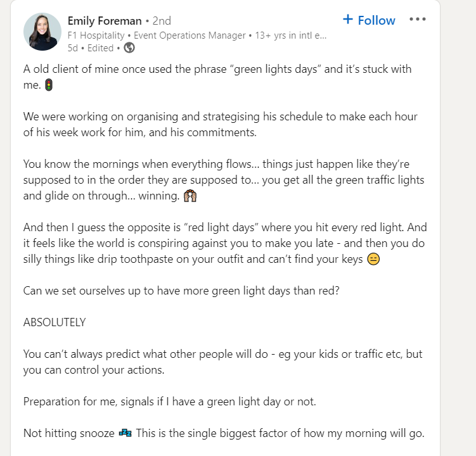Viewport: 476px width, 456px height.
Task: Click the paragraph about strategising his schedule
Action: click(221, 124)
